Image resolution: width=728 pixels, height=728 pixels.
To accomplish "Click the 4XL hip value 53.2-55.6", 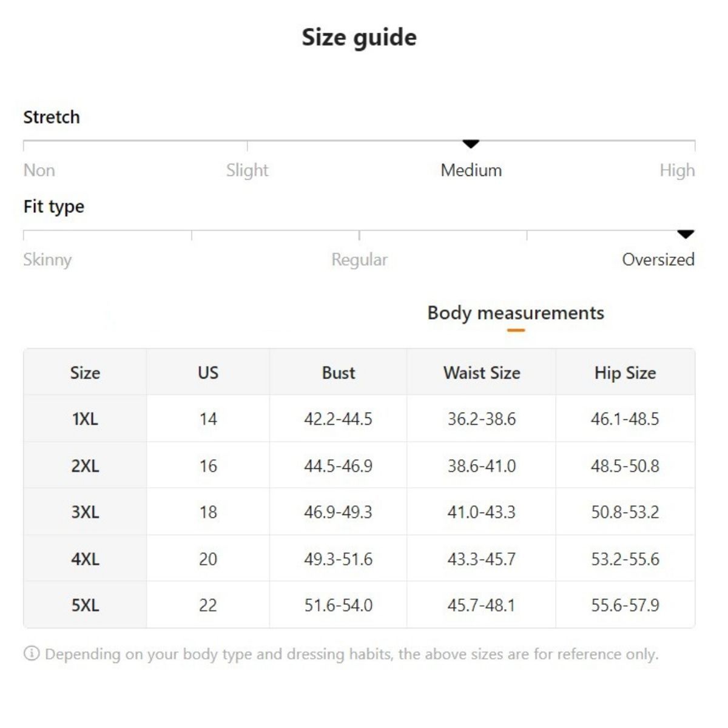I will 625,559.
